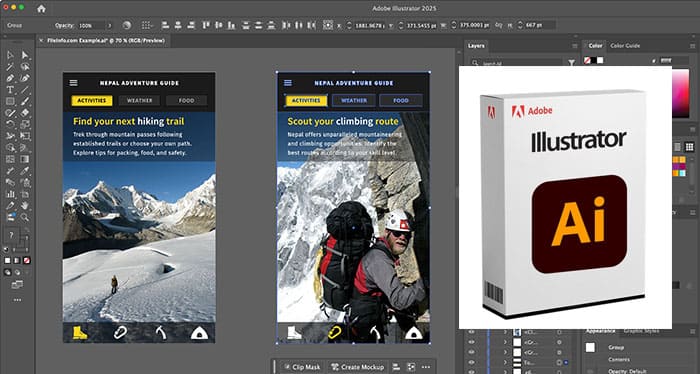Open more options on the contextual task bar
This screenshot has height=374, width=700.
[x=426, y=367]
